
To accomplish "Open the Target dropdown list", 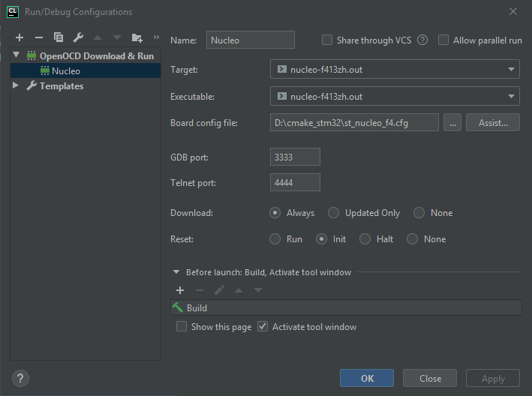I will pyautogui.click(x=395, y=69).
